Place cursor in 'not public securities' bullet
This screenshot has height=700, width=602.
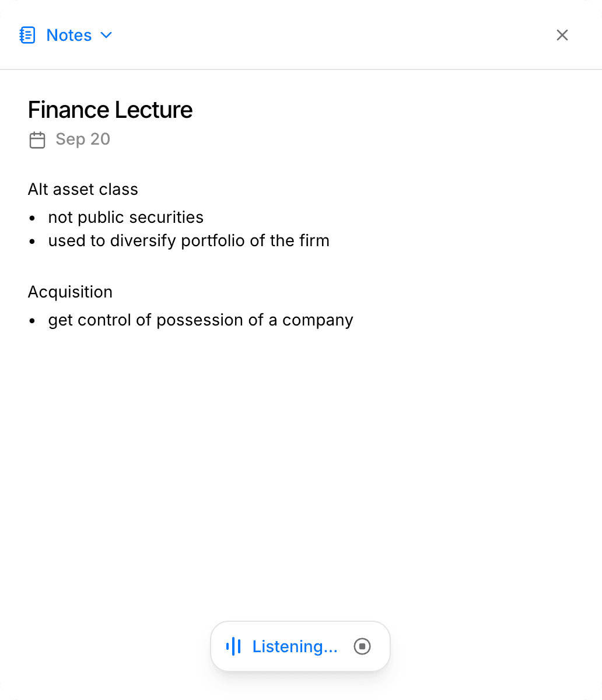125,218
